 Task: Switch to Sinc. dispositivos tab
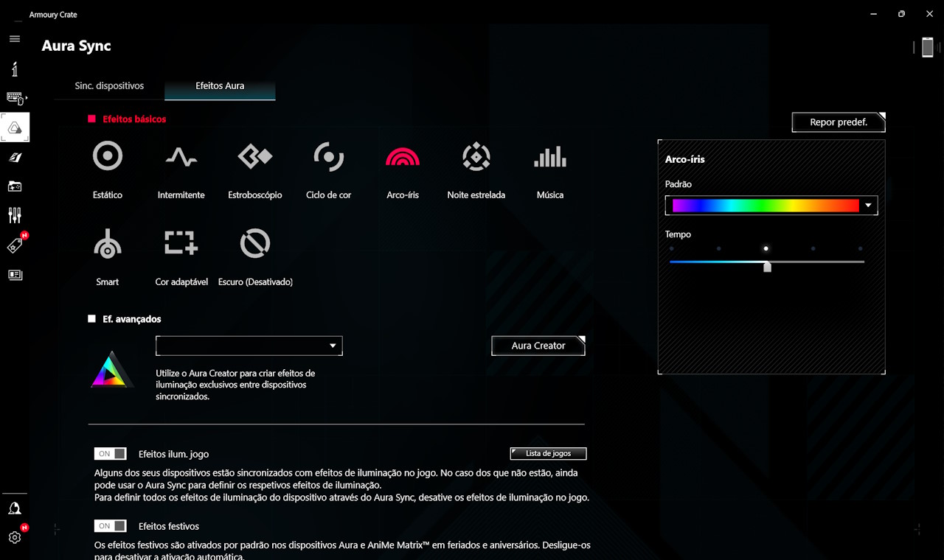109,85
